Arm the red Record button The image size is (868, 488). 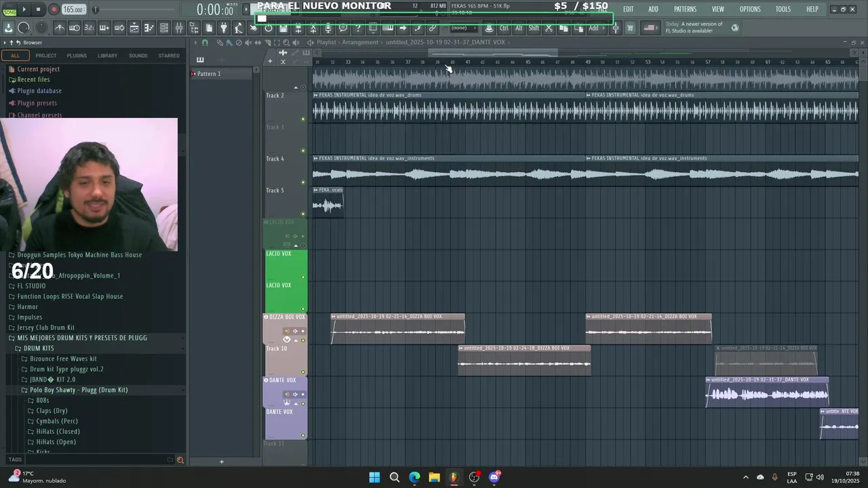54,9
